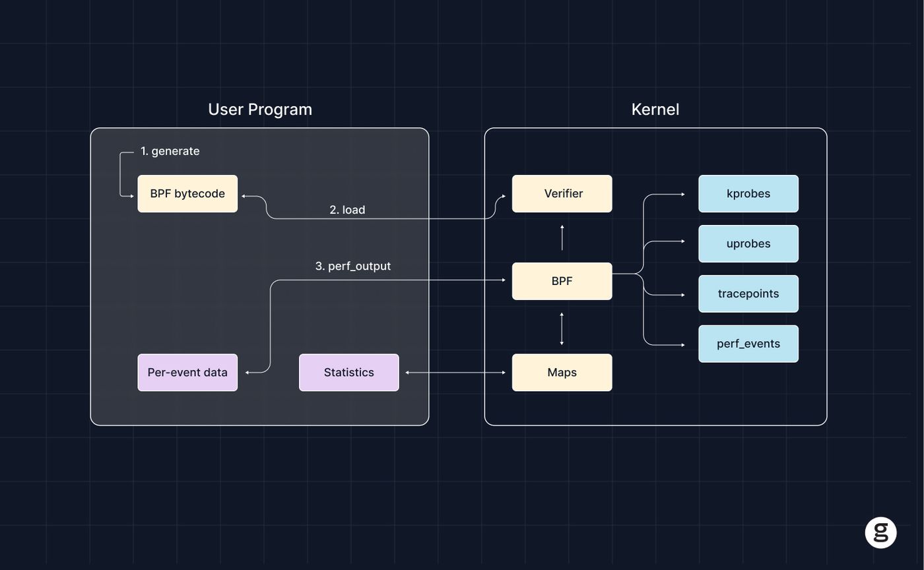Select the perf_events box
Image resolution: width=924 pixels, height=570 pixels.
748,344
